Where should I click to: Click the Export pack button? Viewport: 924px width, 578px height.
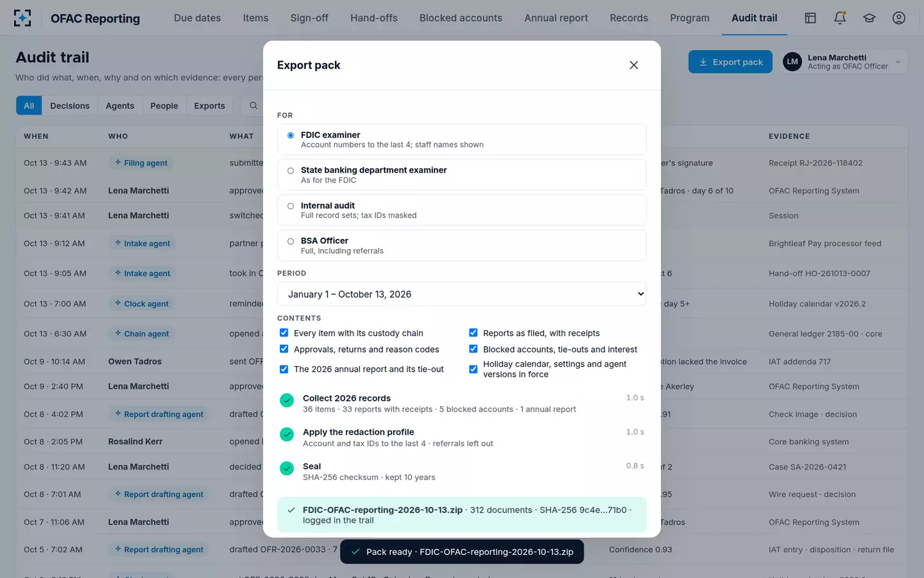tap(730, 62)
